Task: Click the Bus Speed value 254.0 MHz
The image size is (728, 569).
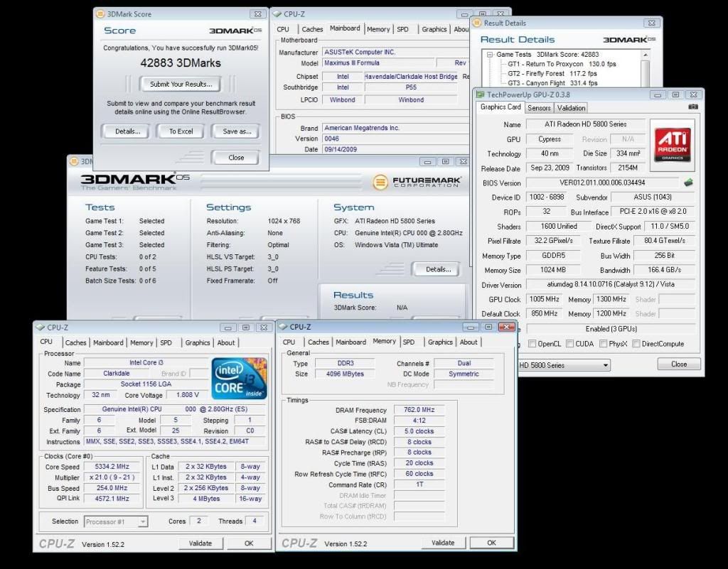Action: pos(112,488)
